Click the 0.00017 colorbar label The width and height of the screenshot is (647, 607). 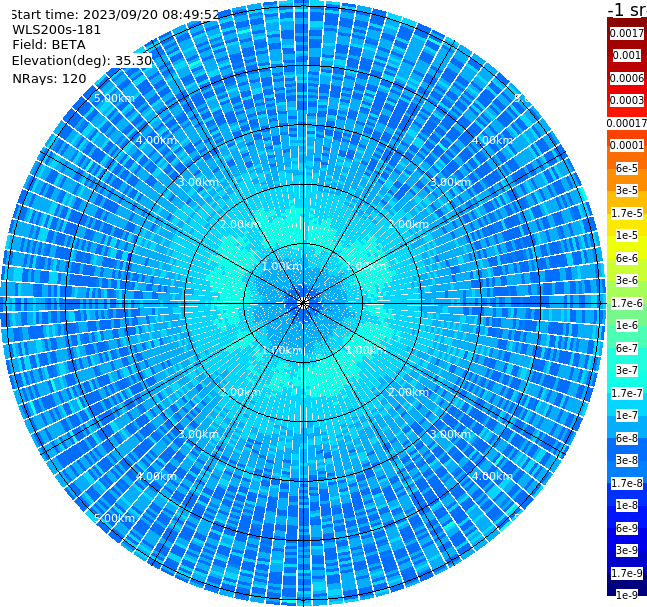(x=627, y=123)
